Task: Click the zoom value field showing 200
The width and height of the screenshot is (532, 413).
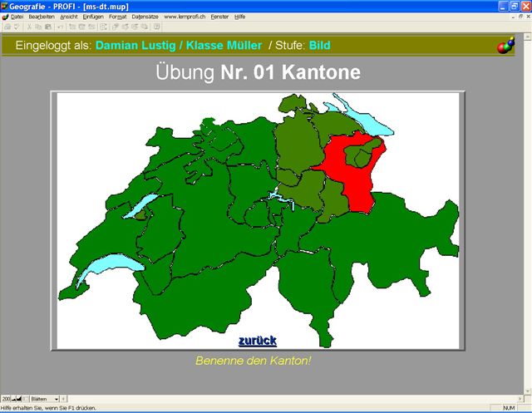Action: pyautogui.click(x=6, y=399)
